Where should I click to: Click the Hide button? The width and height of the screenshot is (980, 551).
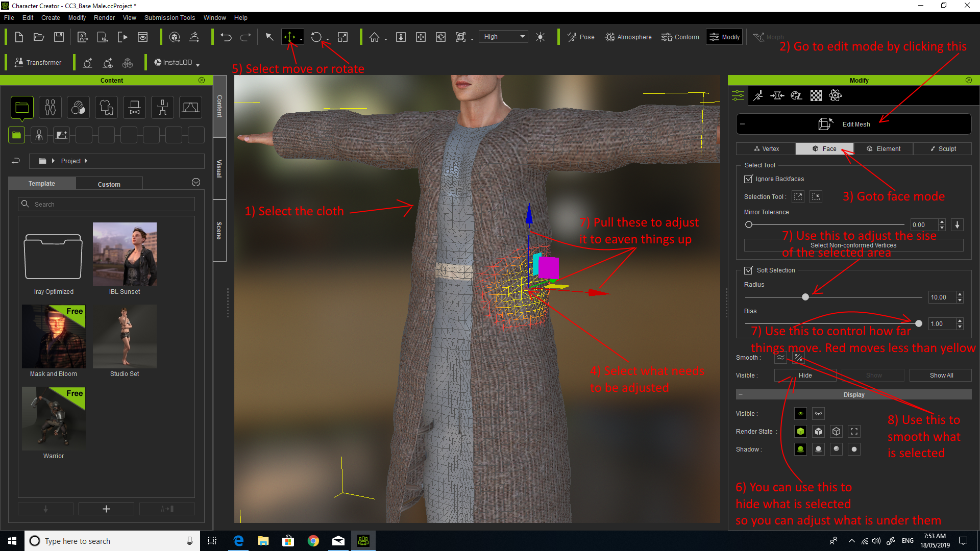click(805, 375)
